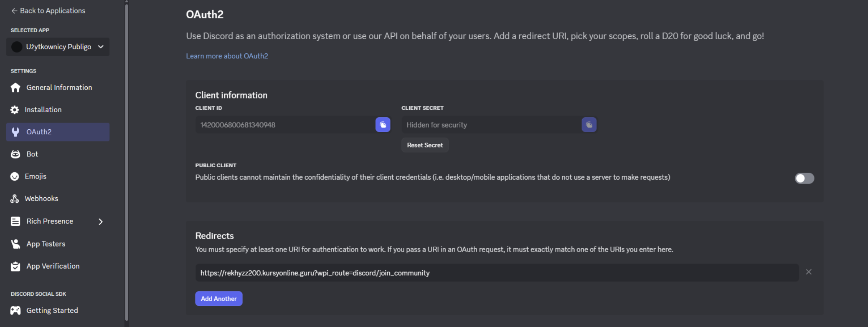868x327 pixels.
Task: Remove the redirect URI entry
Action: (809, 272)
